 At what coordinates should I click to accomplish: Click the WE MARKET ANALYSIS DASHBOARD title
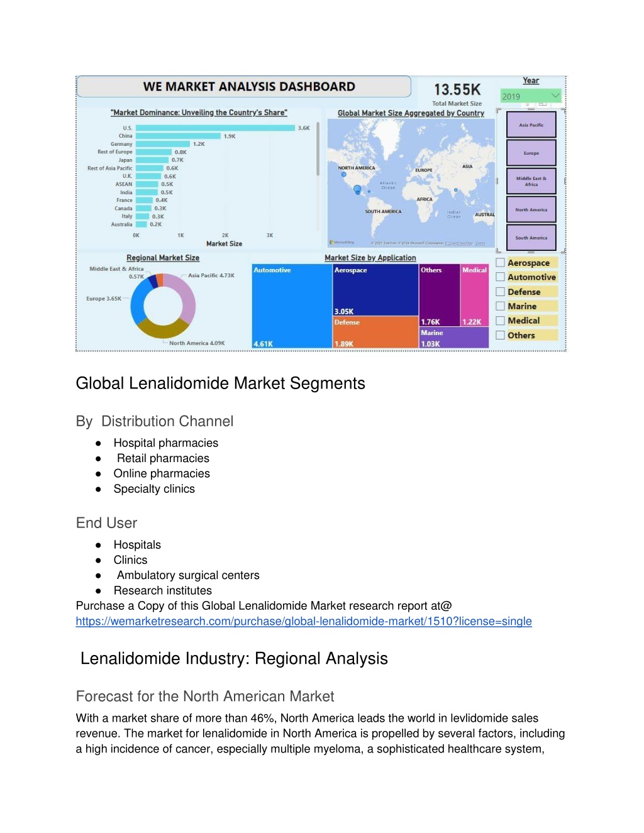coord(249,87)
